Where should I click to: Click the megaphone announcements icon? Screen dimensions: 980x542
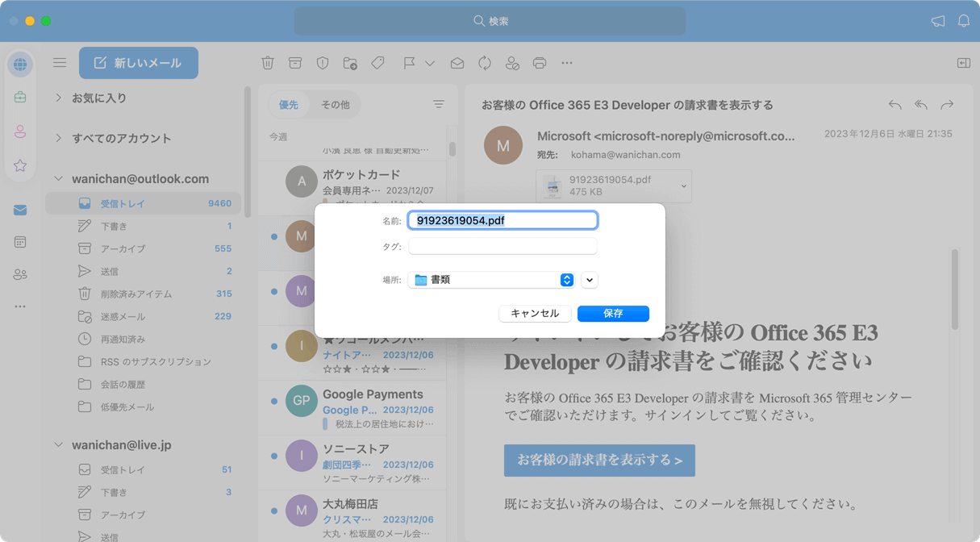point(938,21)
